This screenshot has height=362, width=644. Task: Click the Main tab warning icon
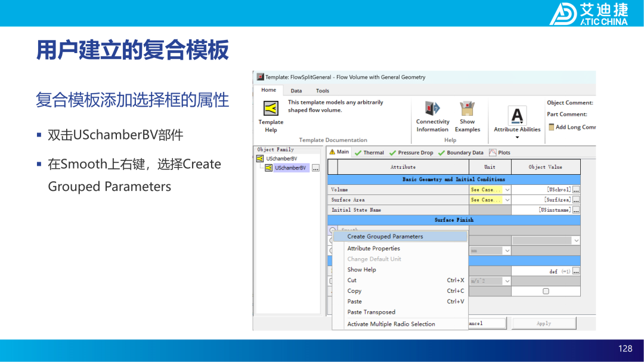point(332,152)
